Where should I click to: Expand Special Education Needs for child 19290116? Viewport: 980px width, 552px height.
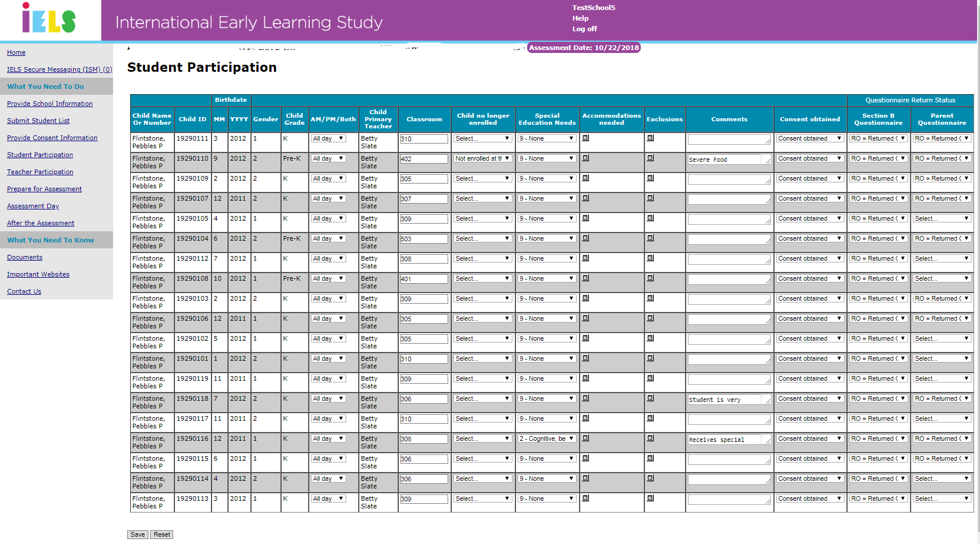[x=547, y=438]
